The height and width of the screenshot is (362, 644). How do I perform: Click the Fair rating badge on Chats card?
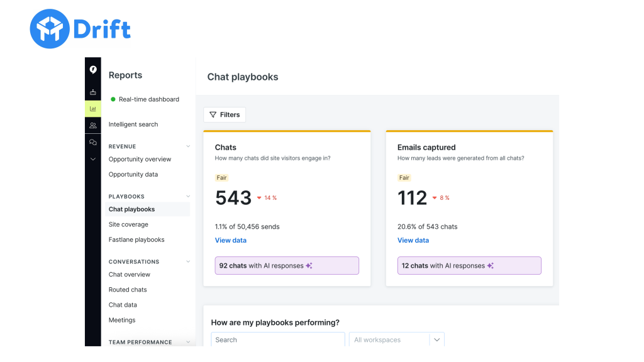coord(221,177)
